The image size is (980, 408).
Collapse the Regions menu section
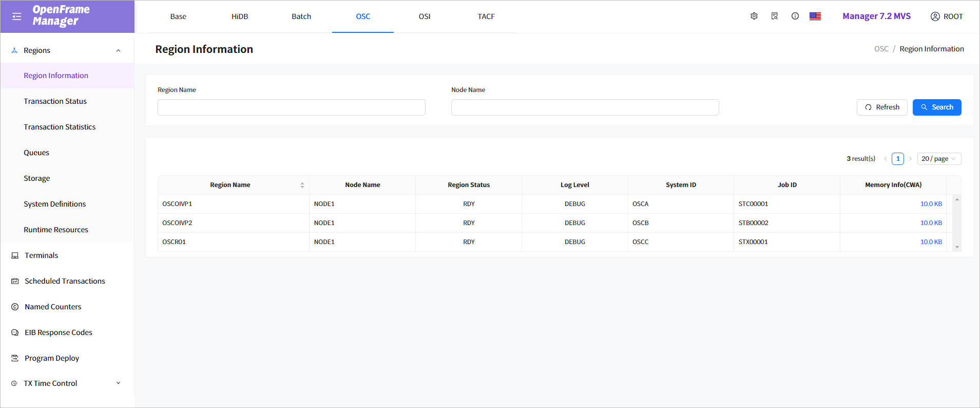point(118,50)
